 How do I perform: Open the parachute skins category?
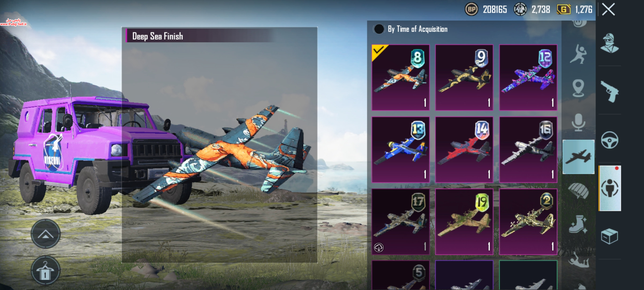578,190
